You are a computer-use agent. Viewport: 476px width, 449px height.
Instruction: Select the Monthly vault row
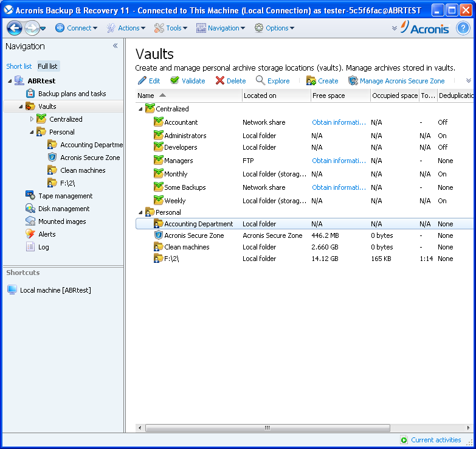(x=305, y=174)
